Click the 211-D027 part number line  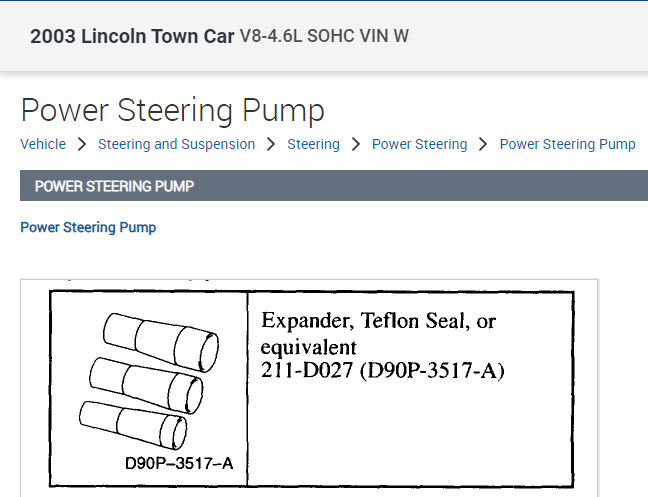point(382,372)
